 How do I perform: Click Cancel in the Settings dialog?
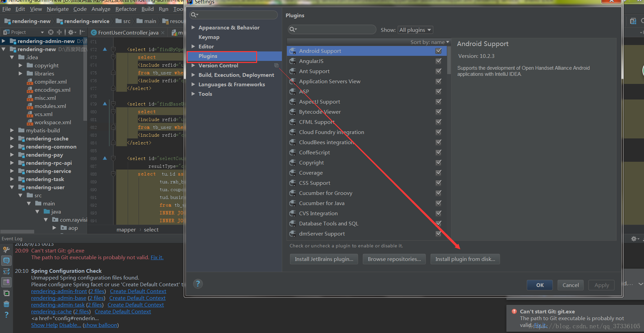(570, 285)
